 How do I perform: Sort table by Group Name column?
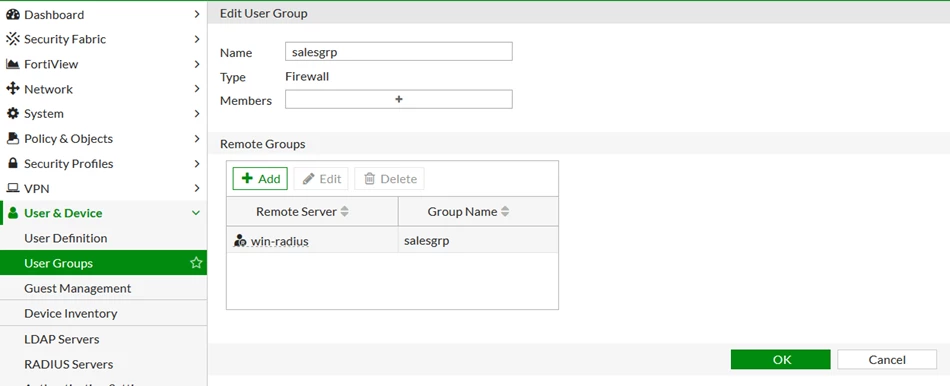tap(505, 211)
